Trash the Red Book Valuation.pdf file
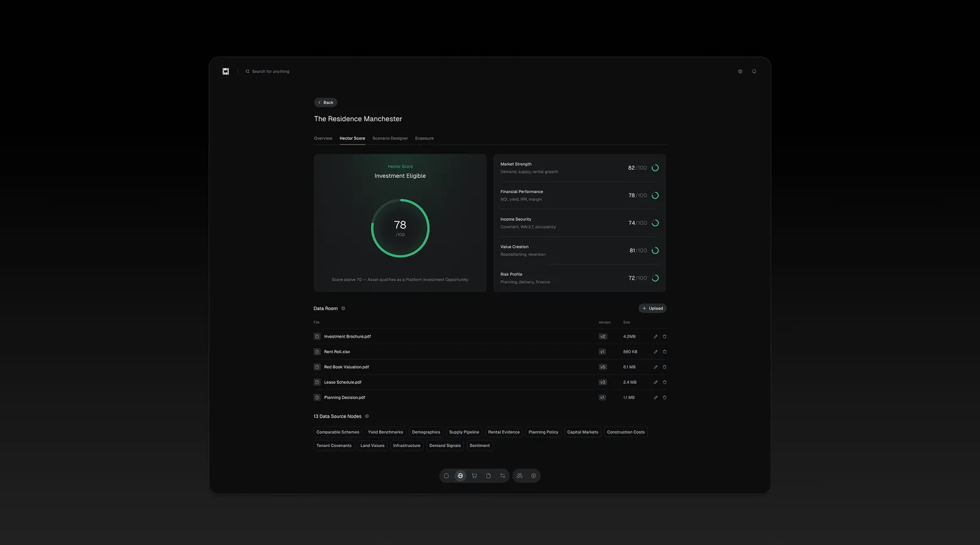This screenshot has height=545, width=980. pyautogui.click(x=665, y=367)
